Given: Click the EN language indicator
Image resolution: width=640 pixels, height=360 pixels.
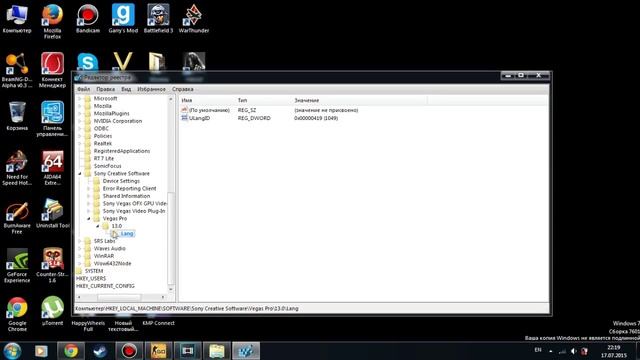Looking at the screenshot, I should (538, 350).
